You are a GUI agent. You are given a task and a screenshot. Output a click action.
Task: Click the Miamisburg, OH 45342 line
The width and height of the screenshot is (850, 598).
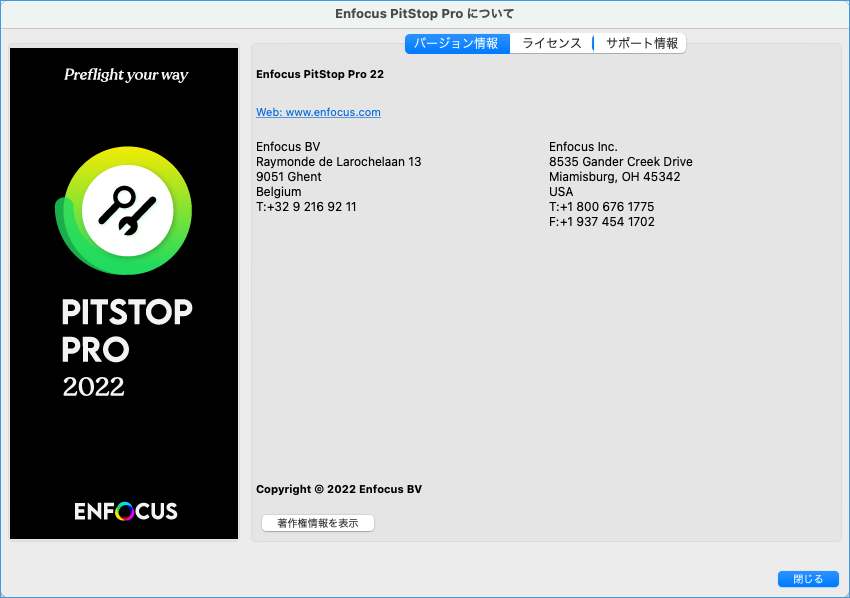[614, 177]
